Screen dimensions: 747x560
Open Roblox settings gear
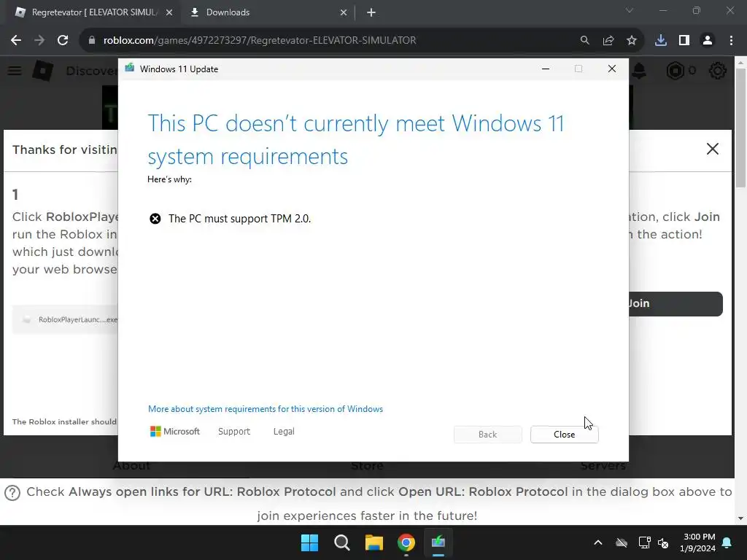pos(718,71)
